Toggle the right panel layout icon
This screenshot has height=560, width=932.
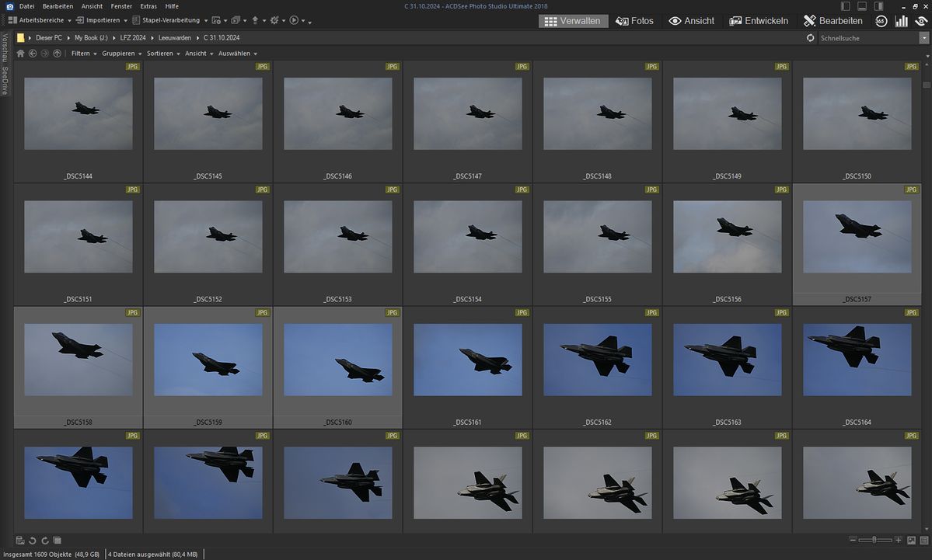[878, 6]
